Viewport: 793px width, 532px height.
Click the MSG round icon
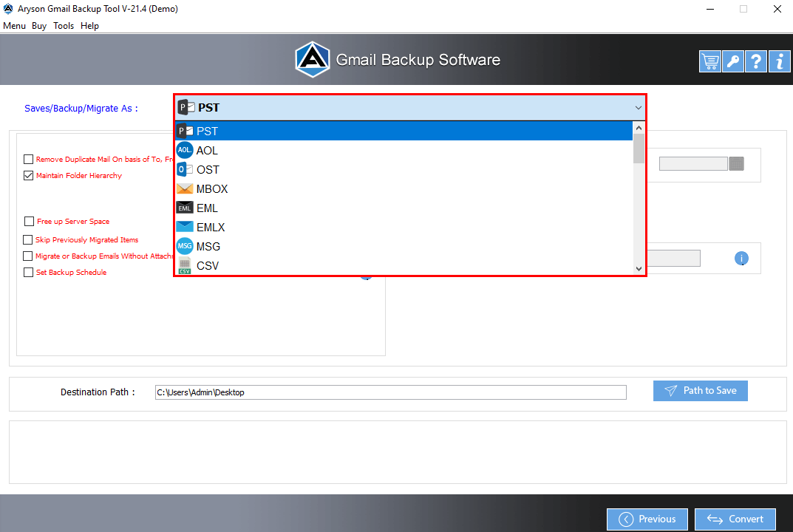click(x=185, y=246)
